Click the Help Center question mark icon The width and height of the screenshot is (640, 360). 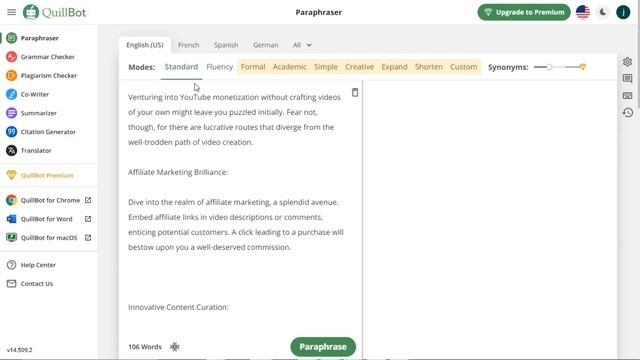point(11,265)
